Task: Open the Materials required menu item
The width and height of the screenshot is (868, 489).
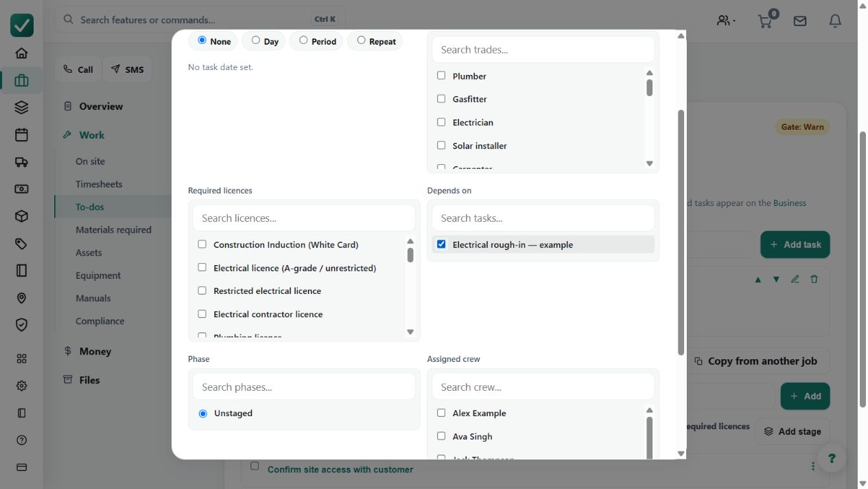Action: tap(113, 229)
